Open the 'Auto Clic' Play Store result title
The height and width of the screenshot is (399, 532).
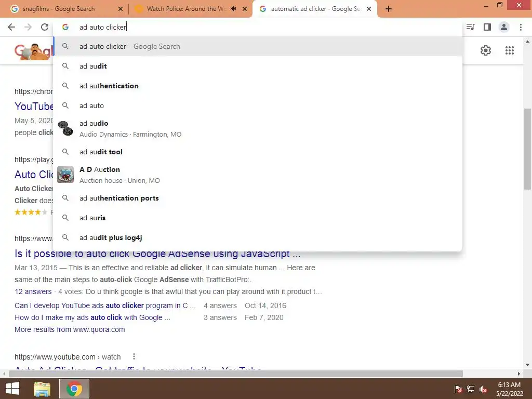click(x=34, y=175)
